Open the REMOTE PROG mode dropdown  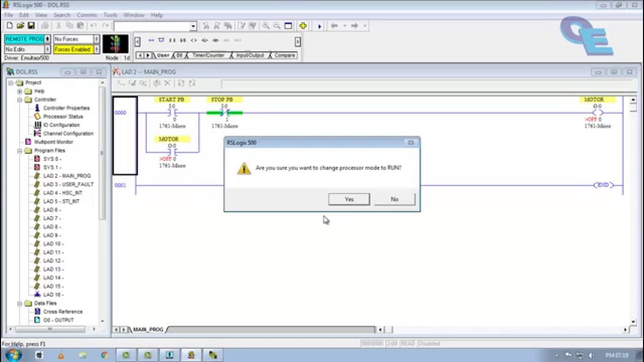(x=48, y=39)
